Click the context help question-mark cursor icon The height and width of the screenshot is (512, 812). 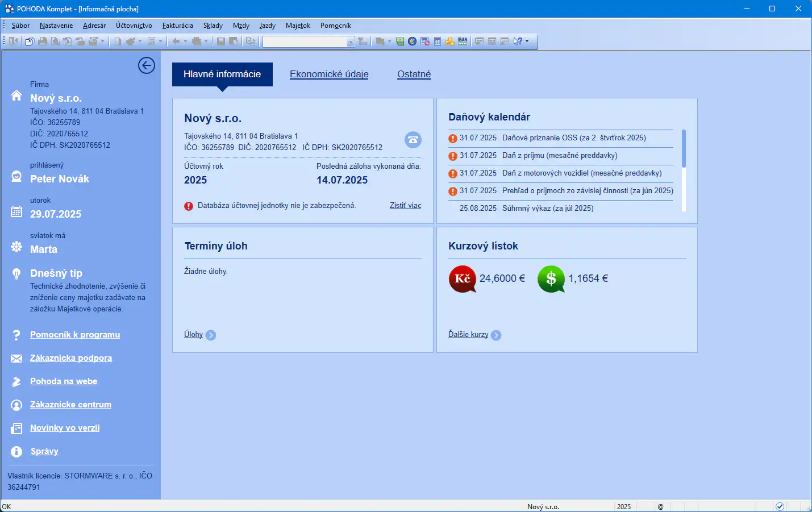tap(517, 41)
